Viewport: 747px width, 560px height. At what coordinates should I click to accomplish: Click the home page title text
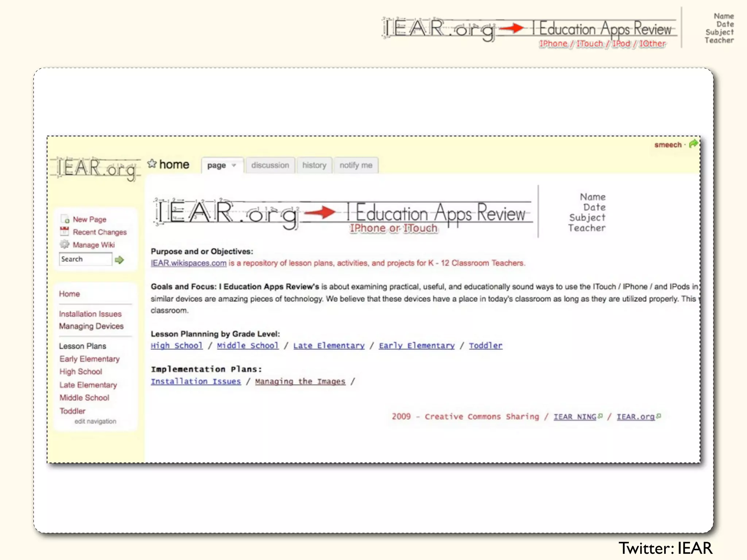174,164
